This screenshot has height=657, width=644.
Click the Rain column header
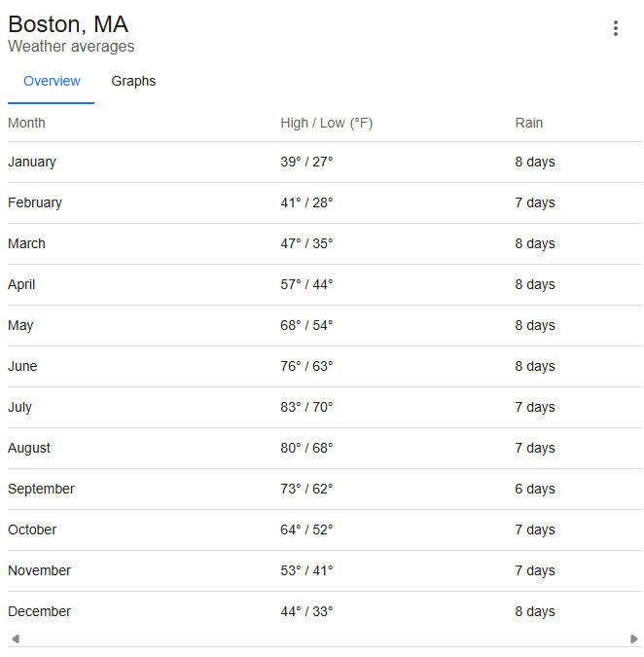[528, 123]
